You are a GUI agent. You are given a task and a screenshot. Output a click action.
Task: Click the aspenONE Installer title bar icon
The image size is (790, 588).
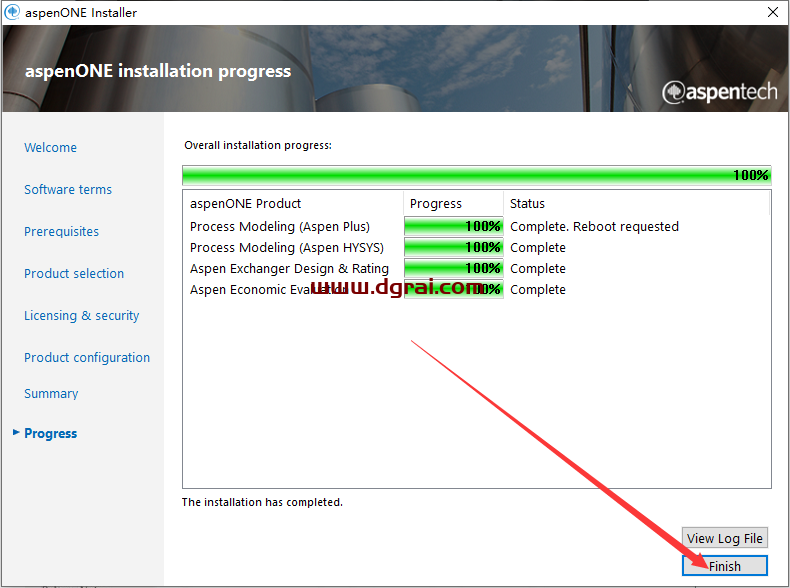pos(12,12)
